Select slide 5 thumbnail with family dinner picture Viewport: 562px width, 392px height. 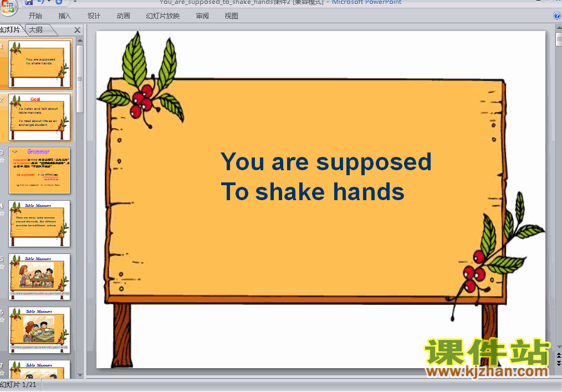[x=39, y=277]
